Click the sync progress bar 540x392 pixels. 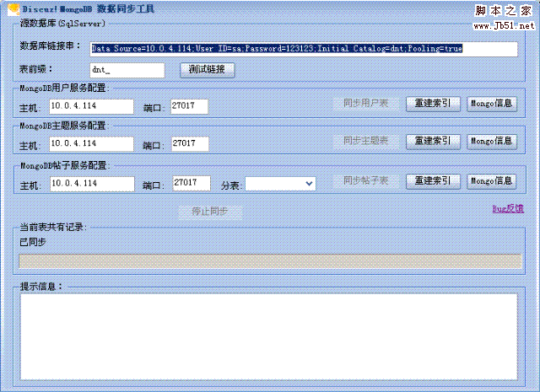(x=270, y=260)
